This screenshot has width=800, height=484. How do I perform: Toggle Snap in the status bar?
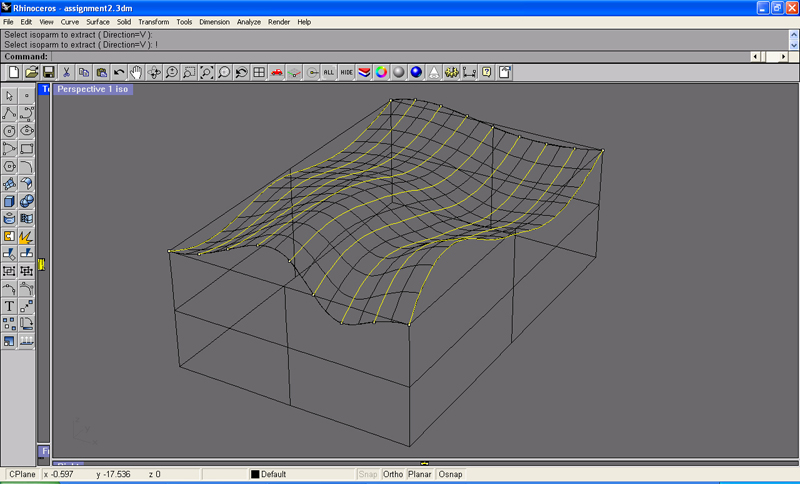[x=367, y=474]
